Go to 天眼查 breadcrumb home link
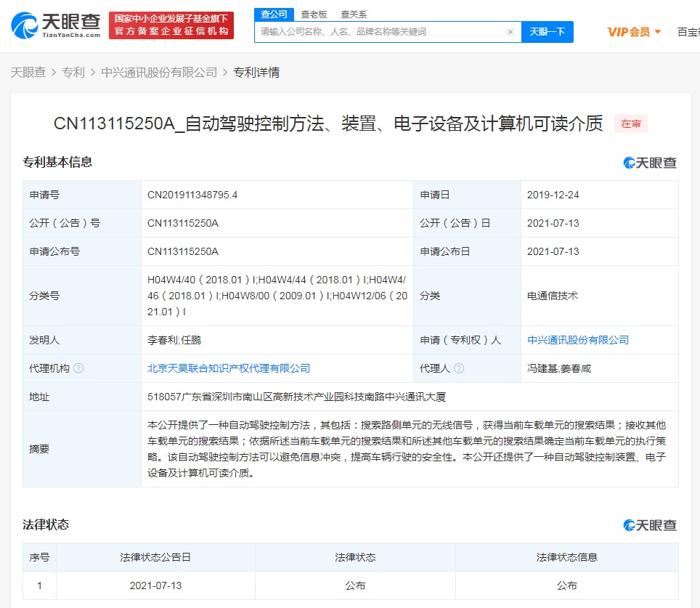 pos(28,72)
